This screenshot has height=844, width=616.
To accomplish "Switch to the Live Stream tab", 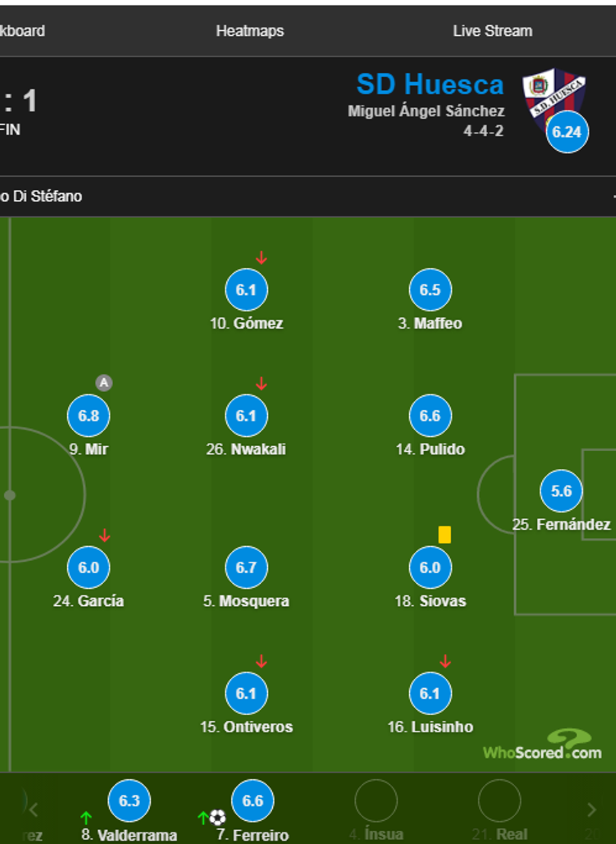I will pyautogui.click(x=492, y=31).
